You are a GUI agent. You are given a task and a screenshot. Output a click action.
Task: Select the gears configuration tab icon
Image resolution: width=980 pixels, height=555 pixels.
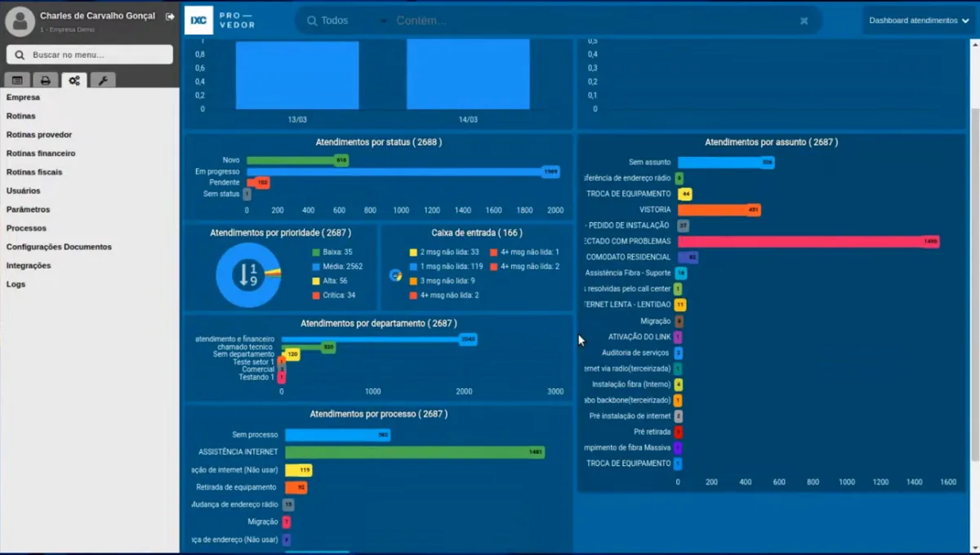[74, 80]
